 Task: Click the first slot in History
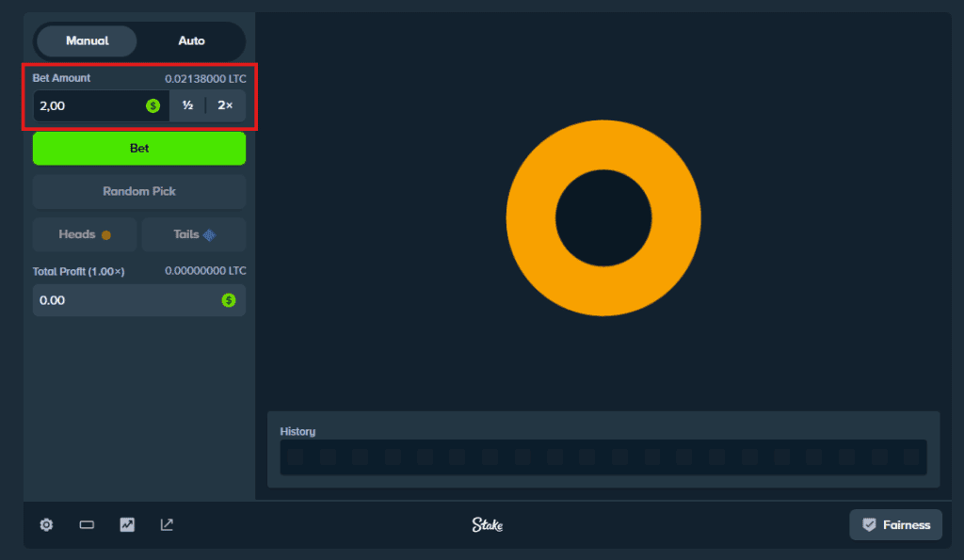tap(297, 457)
